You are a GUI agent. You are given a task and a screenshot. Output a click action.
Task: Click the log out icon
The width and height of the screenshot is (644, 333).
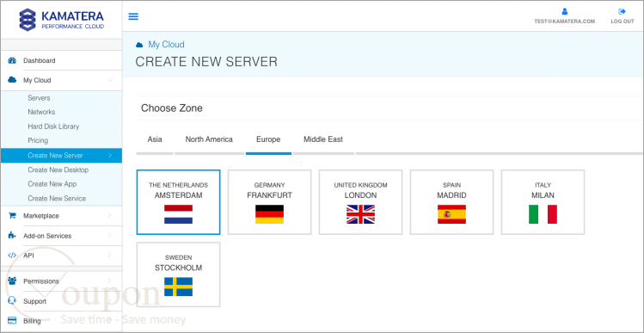[623, 11]
